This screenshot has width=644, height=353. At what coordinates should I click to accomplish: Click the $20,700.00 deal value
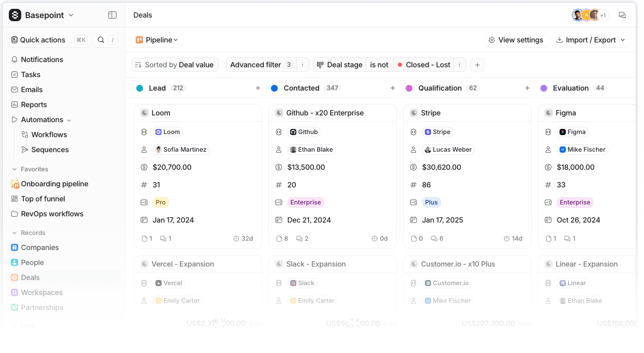point(172,167)
